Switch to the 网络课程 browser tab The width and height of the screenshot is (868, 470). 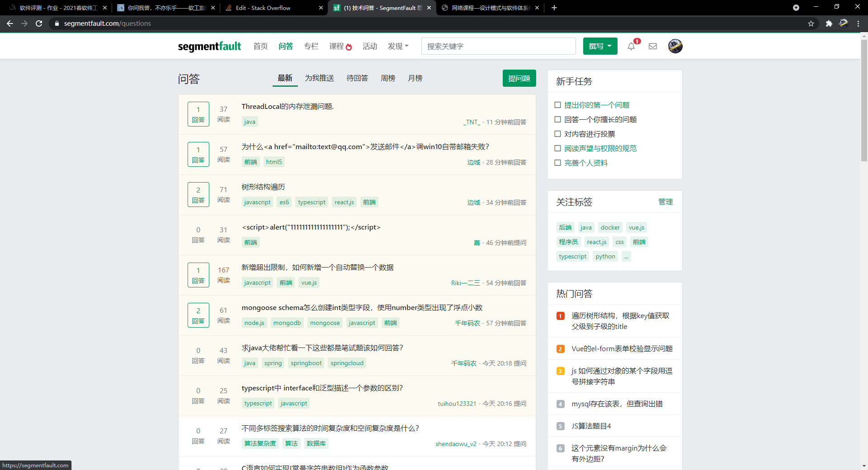click(491, 8)
